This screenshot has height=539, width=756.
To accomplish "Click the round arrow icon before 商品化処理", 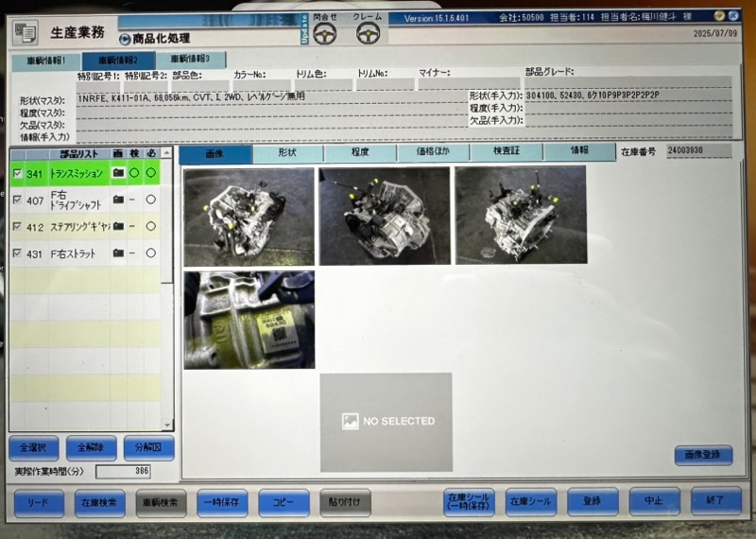I will point(125,39).
